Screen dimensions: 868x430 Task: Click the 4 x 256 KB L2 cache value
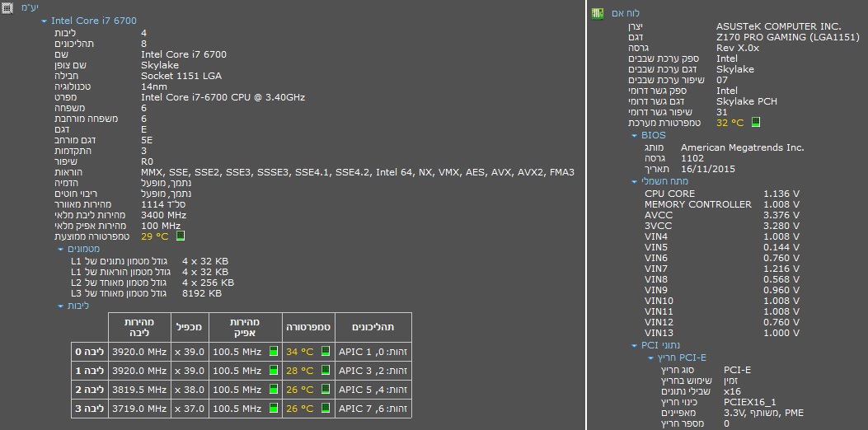coord(209,283)
